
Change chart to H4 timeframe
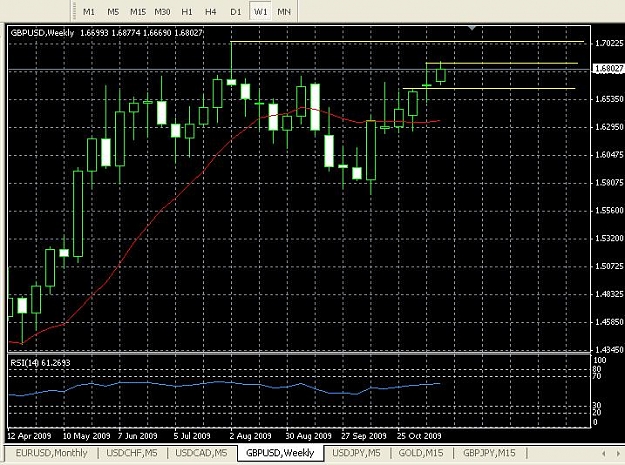point(210,12)
